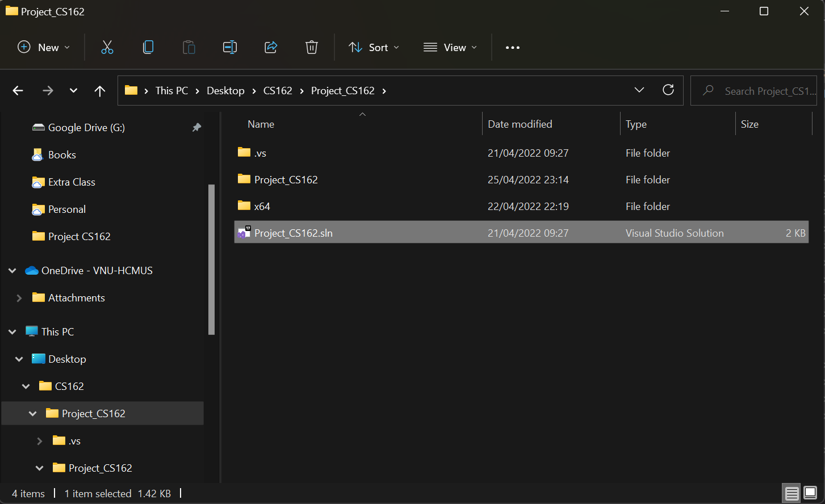Click the folder icon in the address bar

131,90
